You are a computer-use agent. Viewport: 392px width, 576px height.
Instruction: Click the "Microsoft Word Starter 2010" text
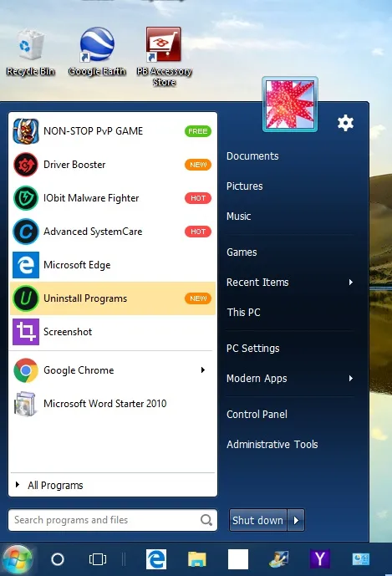tap(105, 404)
